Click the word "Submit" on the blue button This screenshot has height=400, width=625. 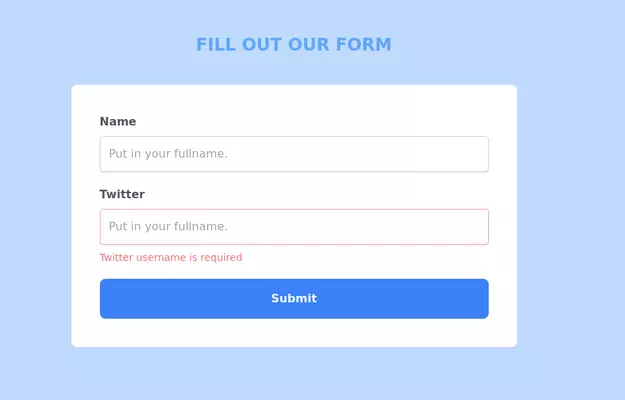coord(294,298)
